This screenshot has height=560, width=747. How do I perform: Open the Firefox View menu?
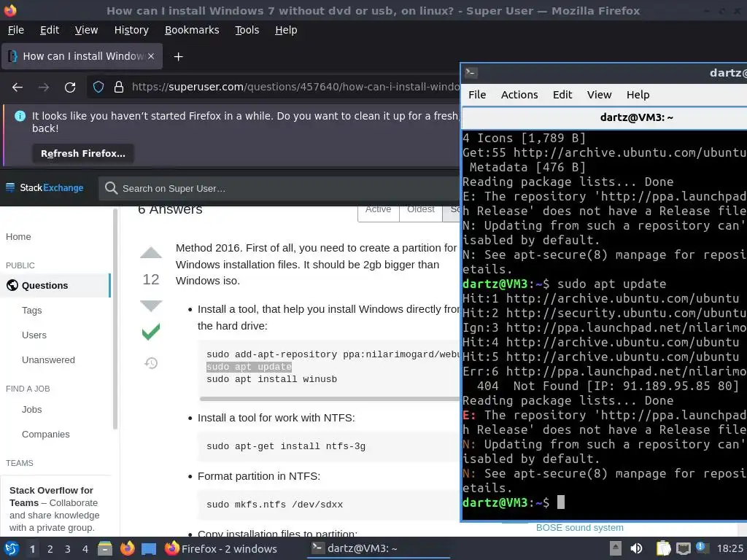pos(86,30)
